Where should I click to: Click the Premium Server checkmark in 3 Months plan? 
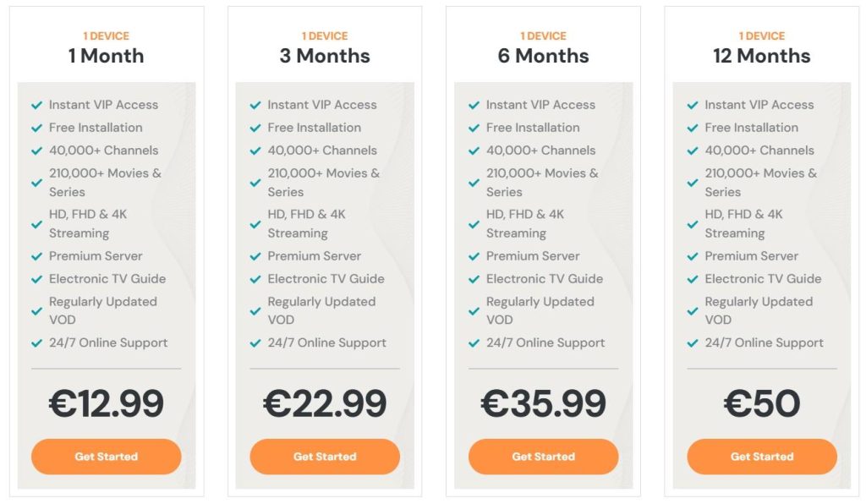pos(255,255)
